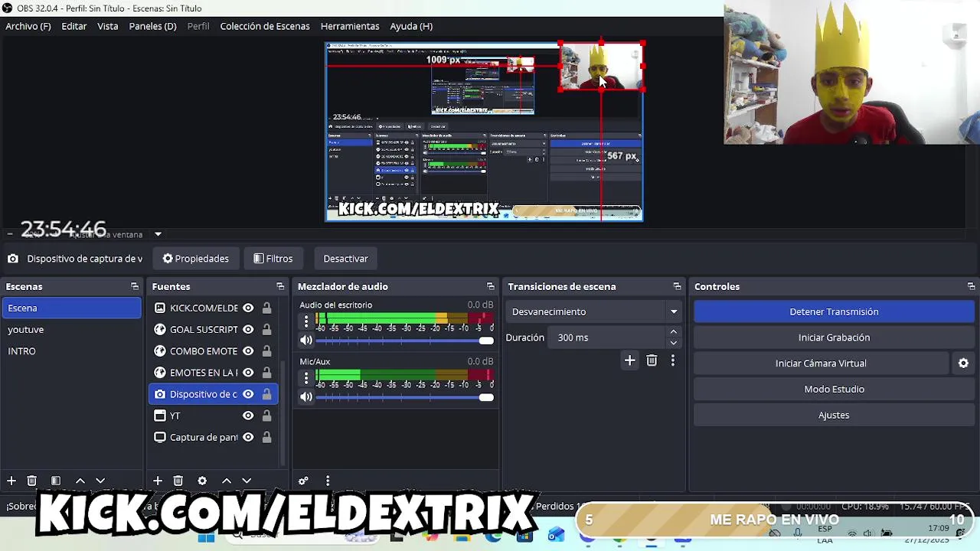Start recording with Iniciar Grabación
The image size is (980, 551).
click(834, 337)
